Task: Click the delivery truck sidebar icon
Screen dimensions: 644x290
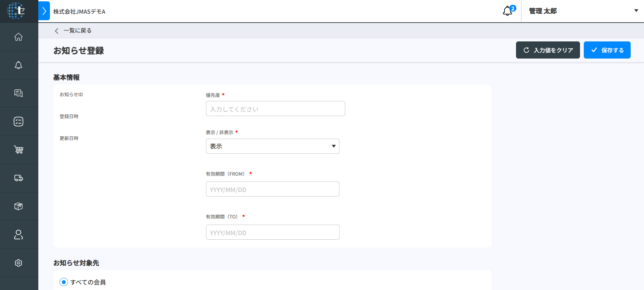Action: coord(18,178)
